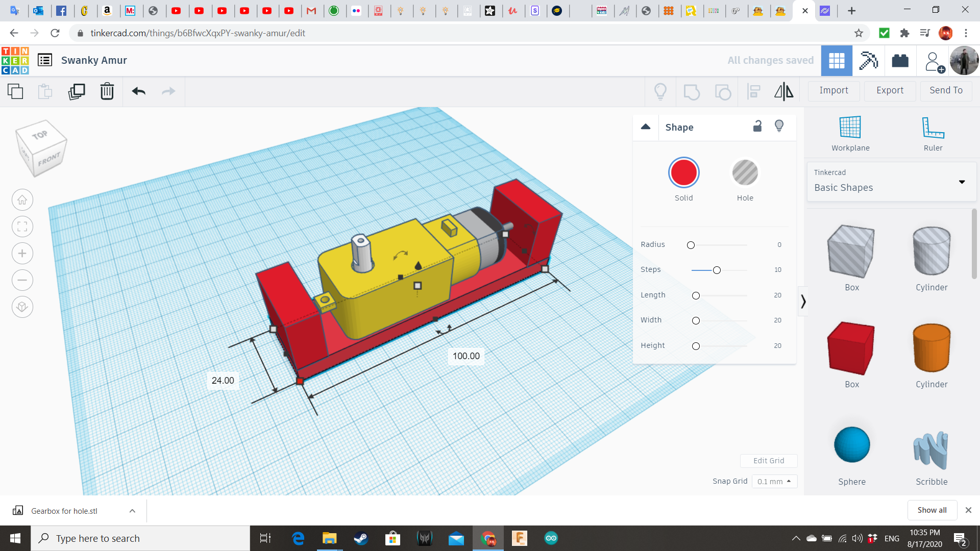Open the Snap Grid dropdown
This screenshot has width=980, height=551.
click(x=774, y=481)
